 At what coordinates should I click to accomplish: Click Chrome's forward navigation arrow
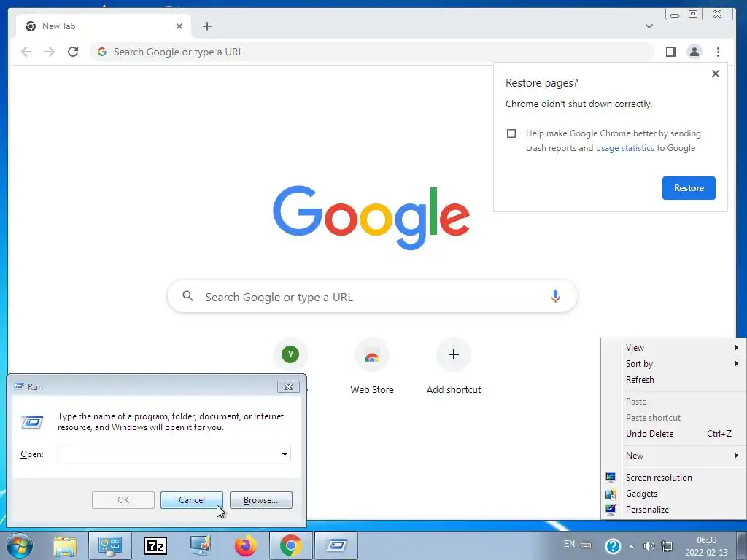tap(50, 52)
